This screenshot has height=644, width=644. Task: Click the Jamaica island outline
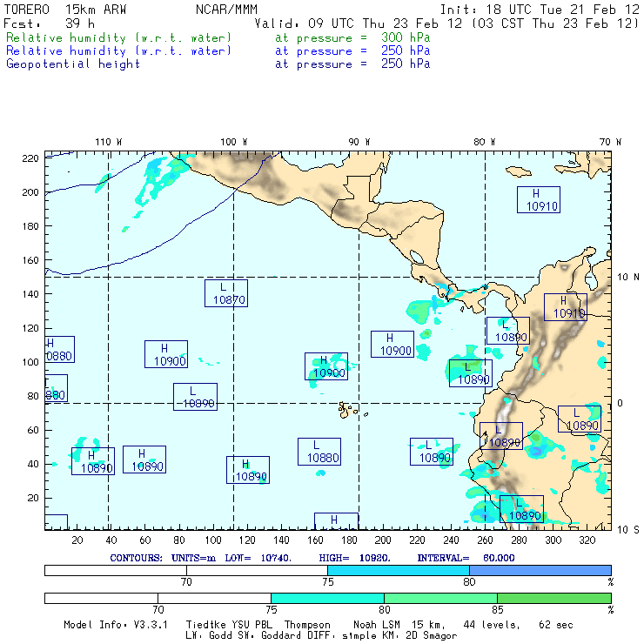tap(519, 171)
